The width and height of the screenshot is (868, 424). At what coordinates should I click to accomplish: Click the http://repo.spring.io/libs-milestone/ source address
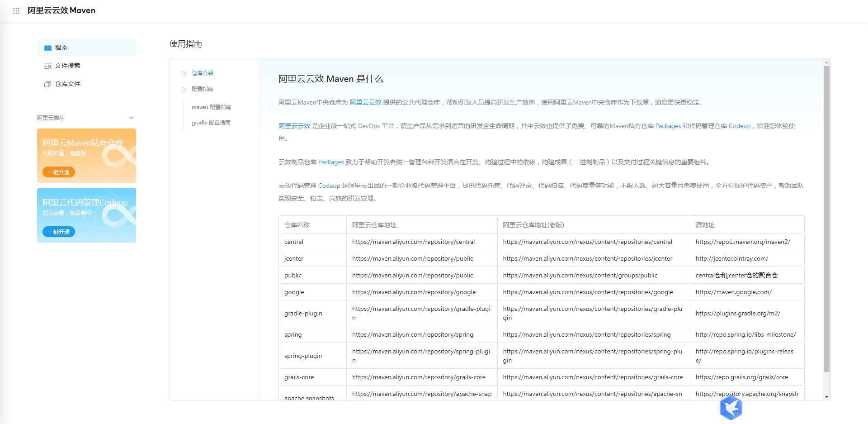coord(746,334)
